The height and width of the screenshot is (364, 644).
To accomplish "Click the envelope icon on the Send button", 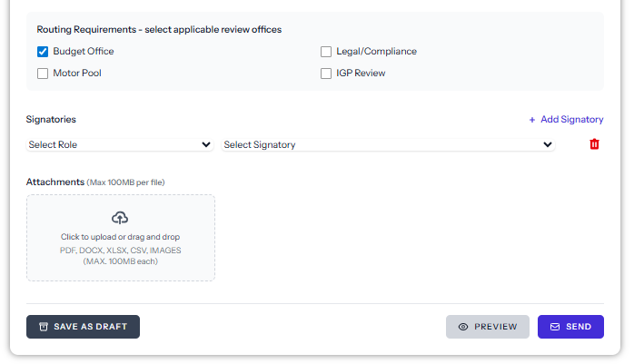I will tap(555, 327).
